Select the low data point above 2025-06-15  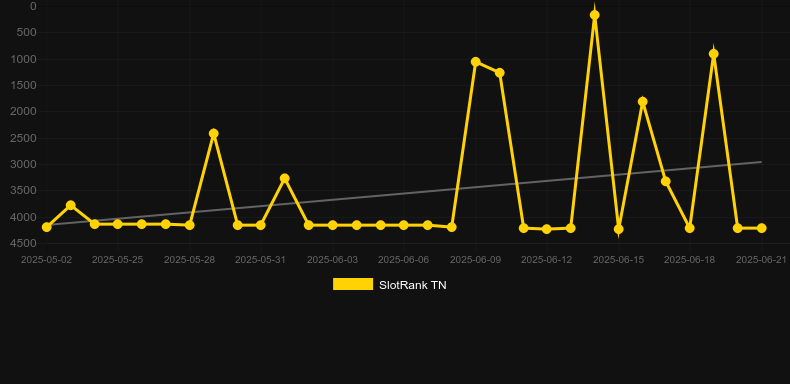619,229
